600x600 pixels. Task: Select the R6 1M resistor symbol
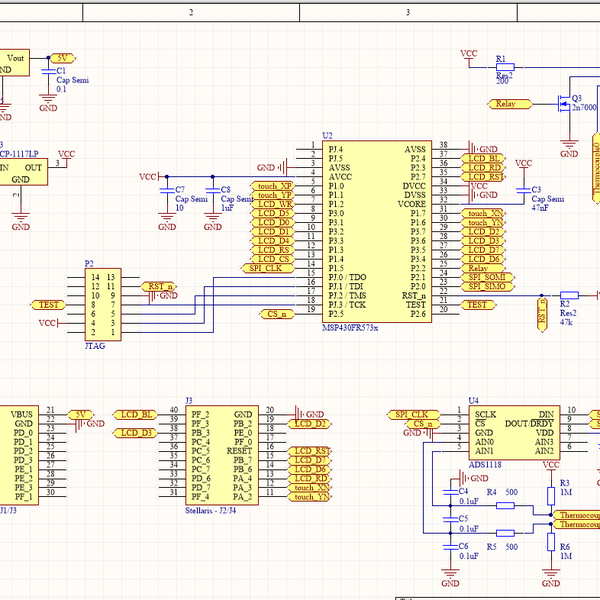(551, 542)
